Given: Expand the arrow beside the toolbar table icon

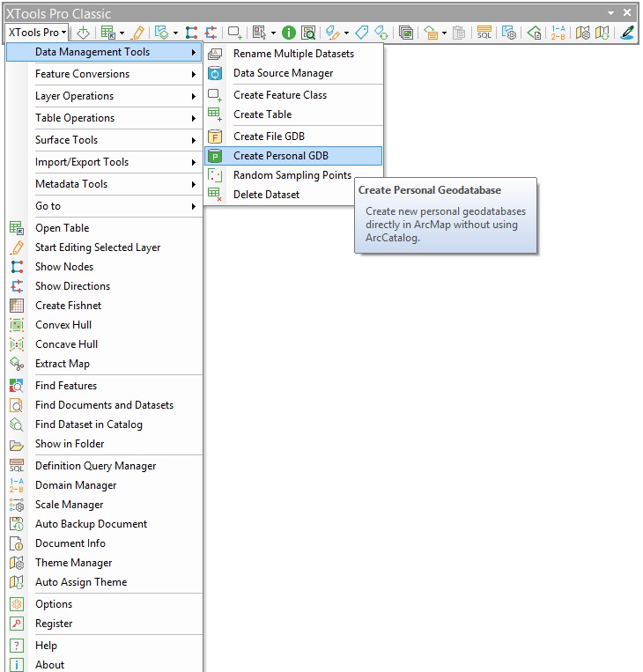Looking at the screenshot, I should coord(122,33).
